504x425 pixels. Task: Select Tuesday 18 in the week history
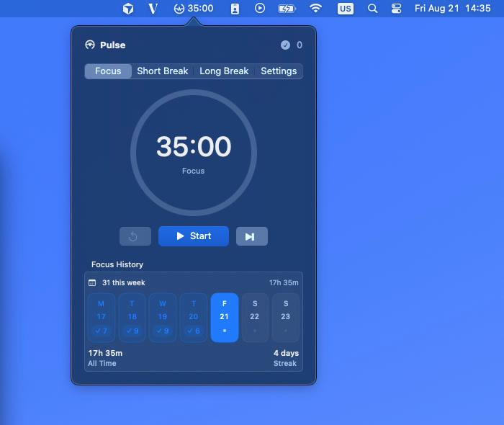pos(132,317)
